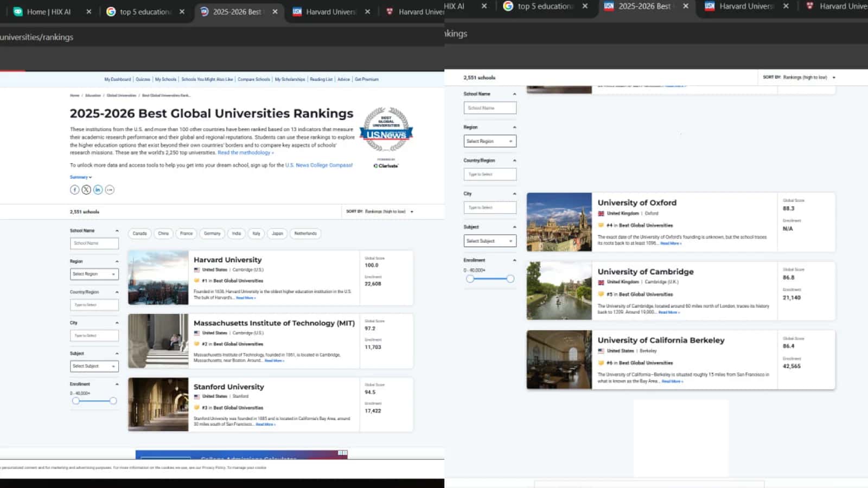Click School Name input in left window
The image size is (868, 488).
point(94,243)
